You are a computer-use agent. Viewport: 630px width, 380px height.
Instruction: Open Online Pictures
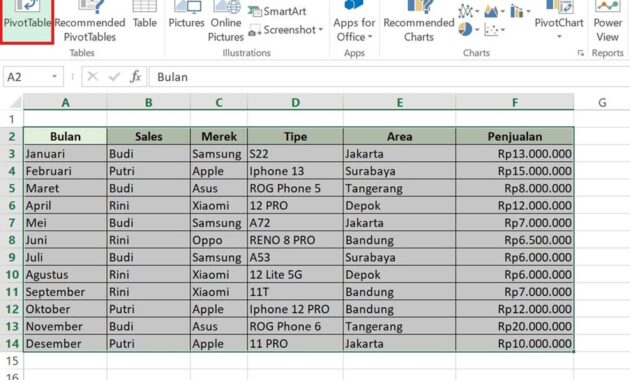point(226,22)
